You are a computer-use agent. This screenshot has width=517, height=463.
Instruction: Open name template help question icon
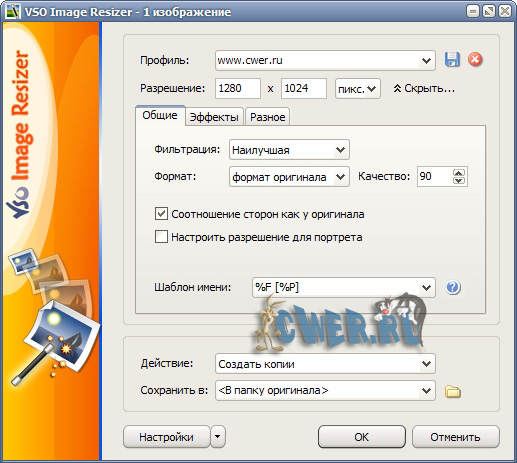point(453,287)
